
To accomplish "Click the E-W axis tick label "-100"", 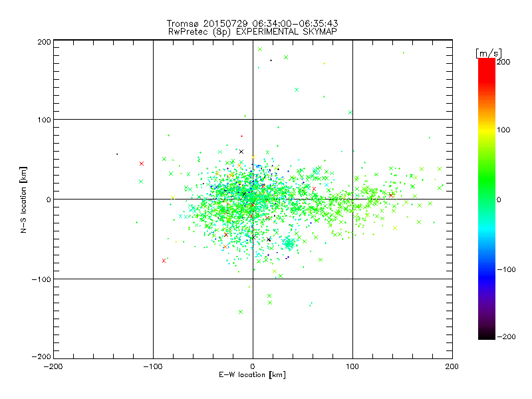I will coord(153,367).
